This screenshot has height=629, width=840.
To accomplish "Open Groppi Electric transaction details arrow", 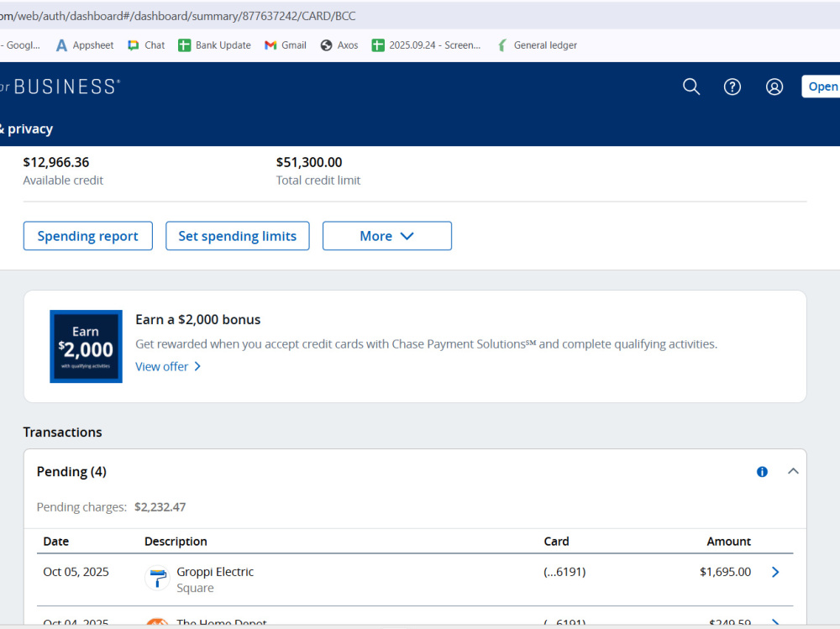I will click(x=775, y=572).
